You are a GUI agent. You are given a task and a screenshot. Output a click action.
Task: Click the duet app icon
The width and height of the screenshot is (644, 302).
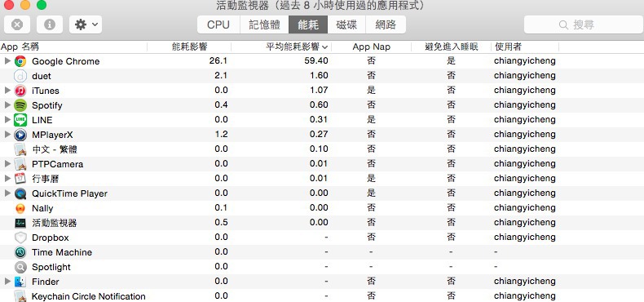click(x=20, y=76)
